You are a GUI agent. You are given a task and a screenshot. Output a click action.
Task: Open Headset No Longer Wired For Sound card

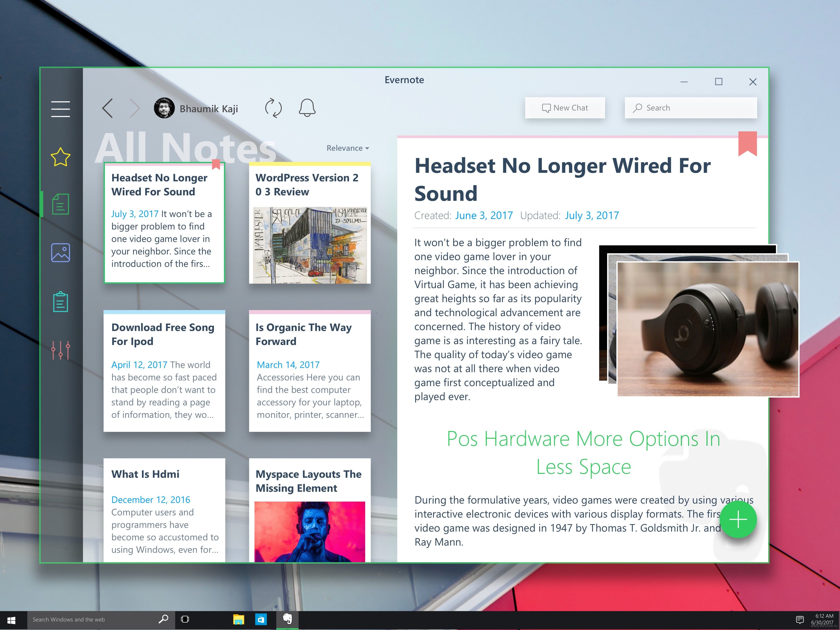point(164,223)
